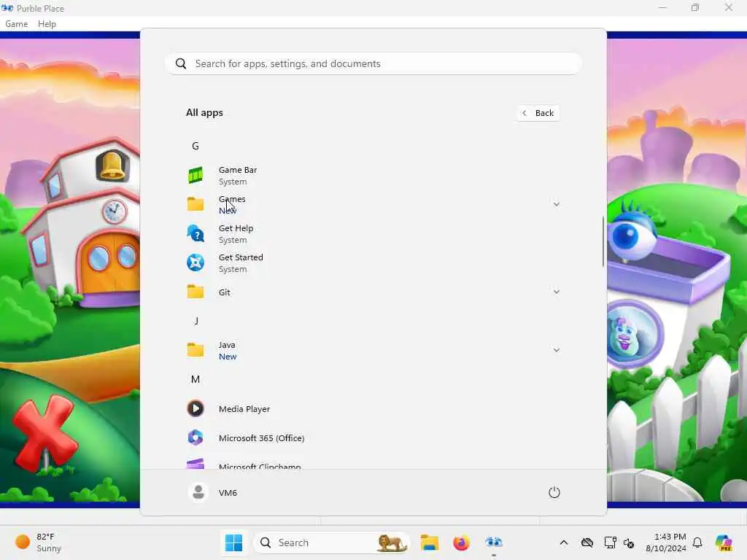
Task: Open the weather widget showing 82°F Sunny
Action: (x=39, y=542)
